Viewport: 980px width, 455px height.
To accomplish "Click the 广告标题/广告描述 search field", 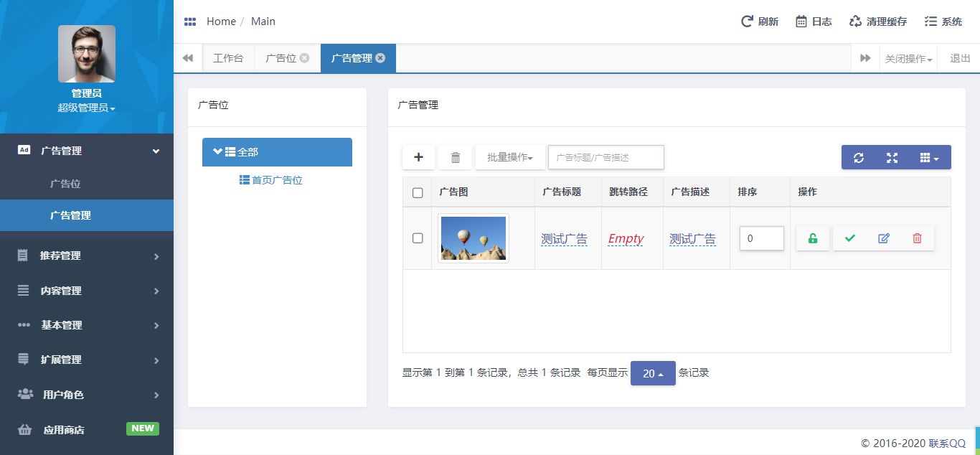I will [x=606, y=157].
